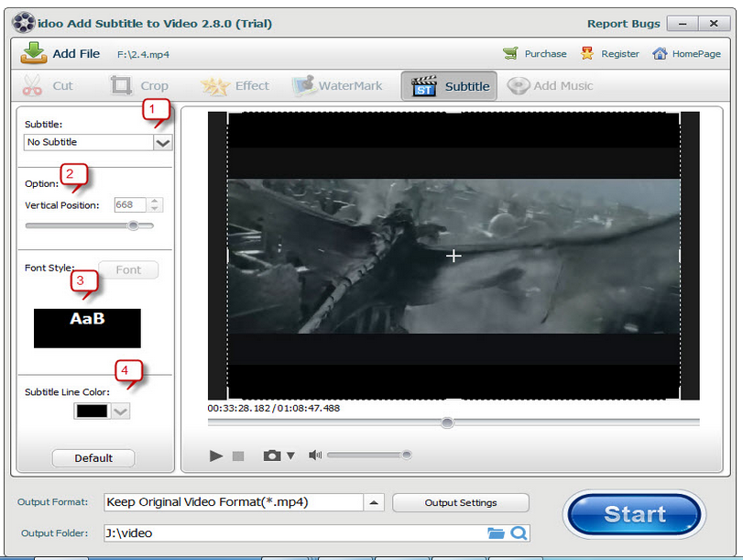Click the Add File download icon
The height and width of the screenshot is (560, 743).
(33, 52)
